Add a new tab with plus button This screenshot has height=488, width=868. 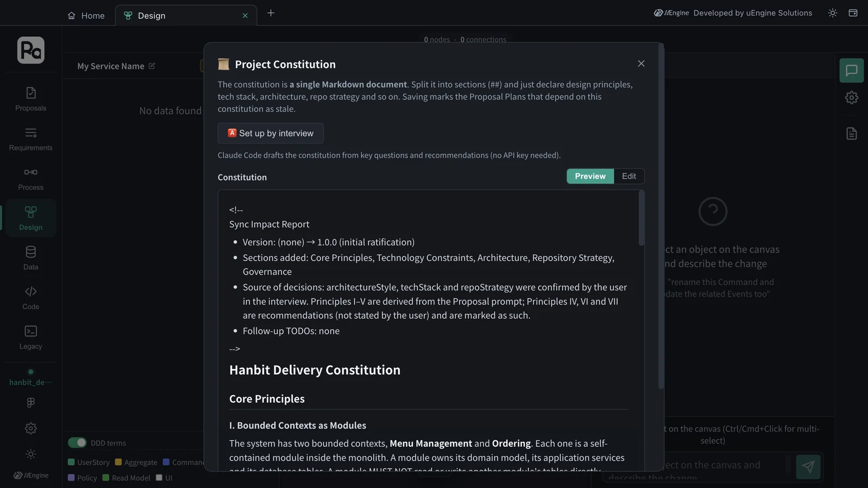tap(271, 13)
